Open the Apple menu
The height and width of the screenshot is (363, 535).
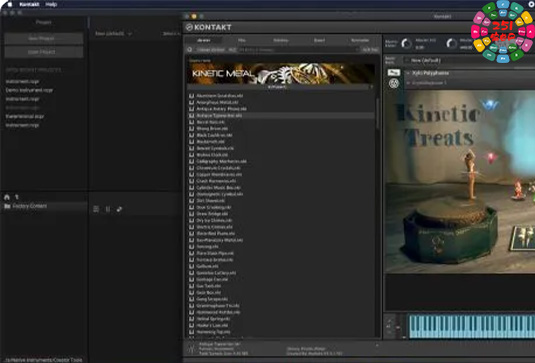9,4
